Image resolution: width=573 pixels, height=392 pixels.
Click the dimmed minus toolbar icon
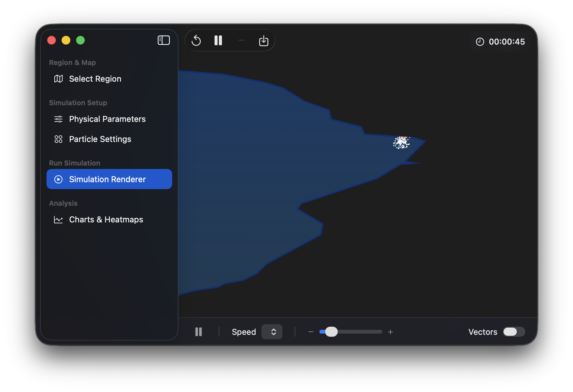point(241,41)
